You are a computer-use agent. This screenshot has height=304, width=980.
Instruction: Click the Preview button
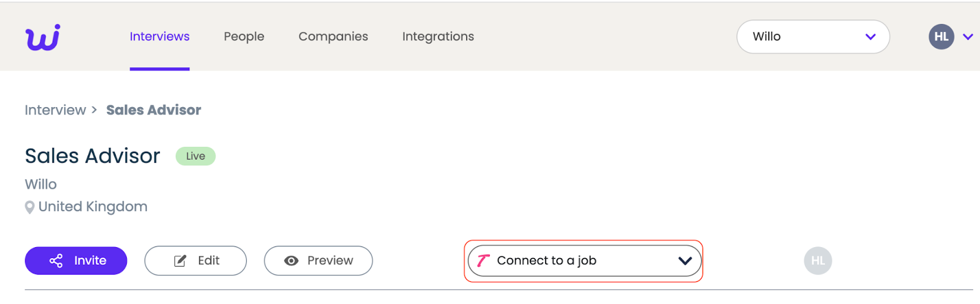318,261
